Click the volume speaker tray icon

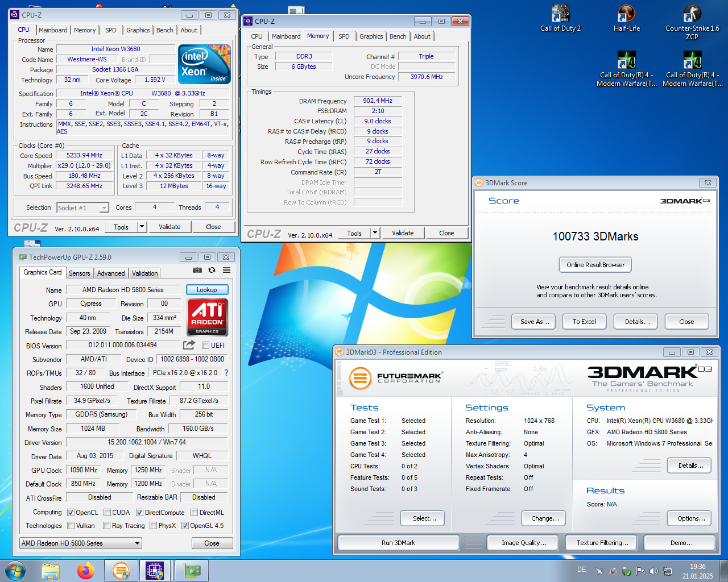(x=653, y=571)
